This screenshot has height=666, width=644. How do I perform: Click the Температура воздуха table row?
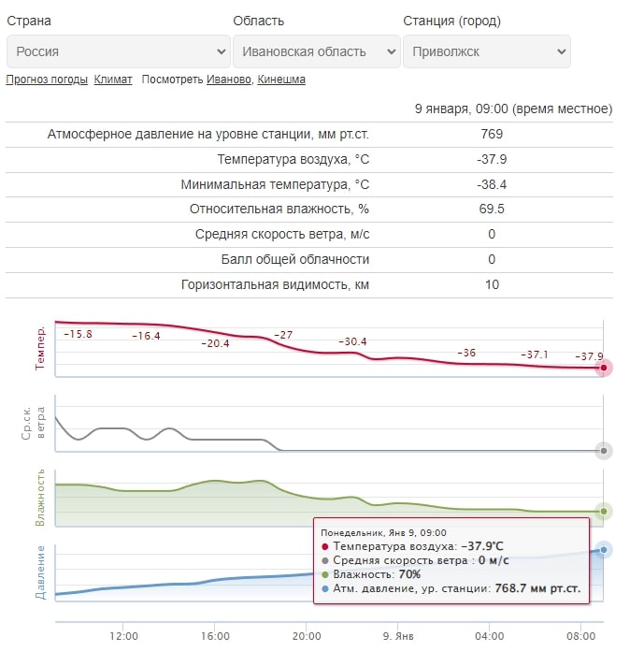click(x=309, y=160)
